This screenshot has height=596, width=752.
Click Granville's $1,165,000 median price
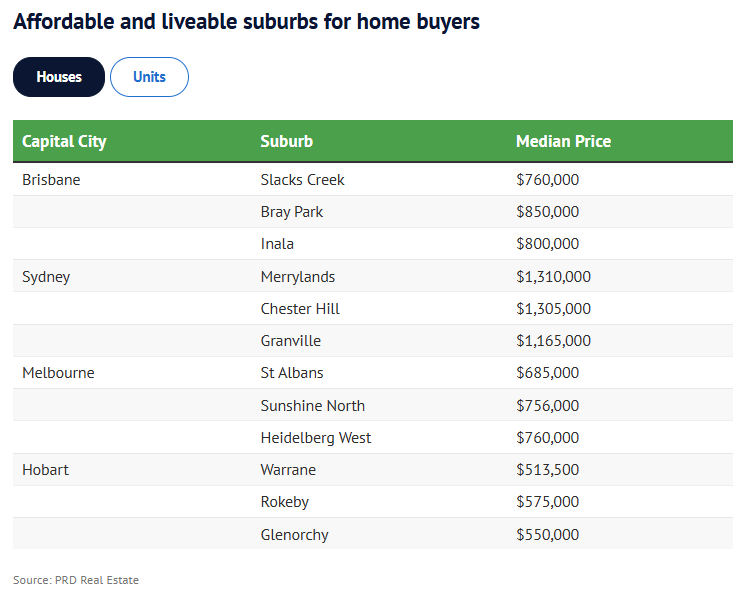(553, 341)
